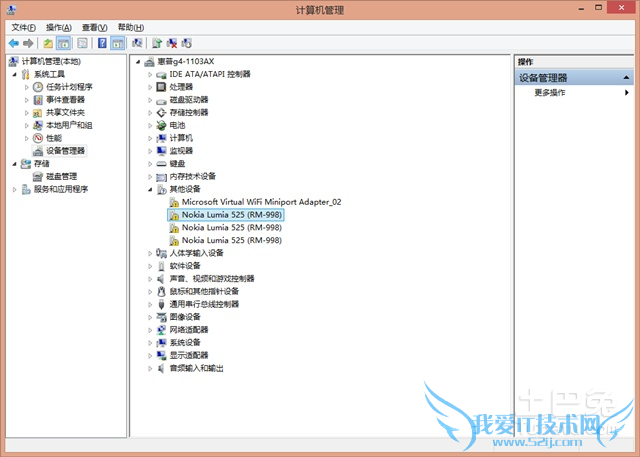Expand the IDE ATA/ATAPI 控制器 node
Screen dimensions: 640x457
[150, 74]
